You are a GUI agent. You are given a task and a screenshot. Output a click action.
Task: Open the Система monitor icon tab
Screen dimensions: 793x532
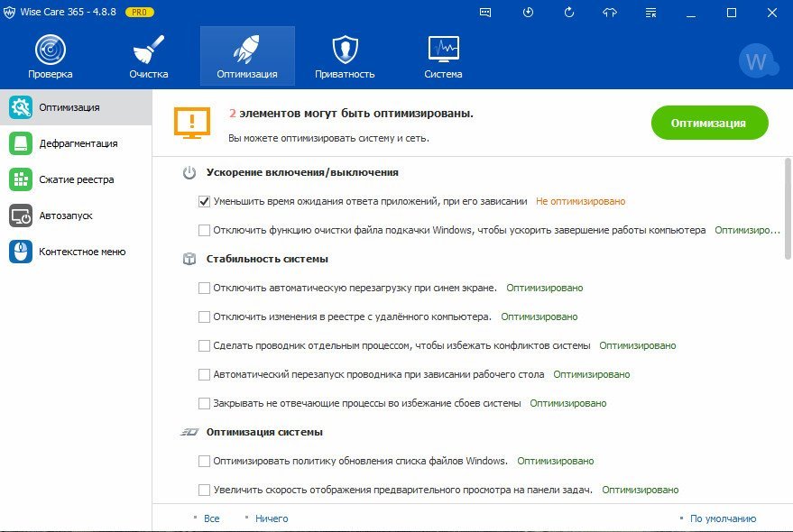[x=443, y=56]
